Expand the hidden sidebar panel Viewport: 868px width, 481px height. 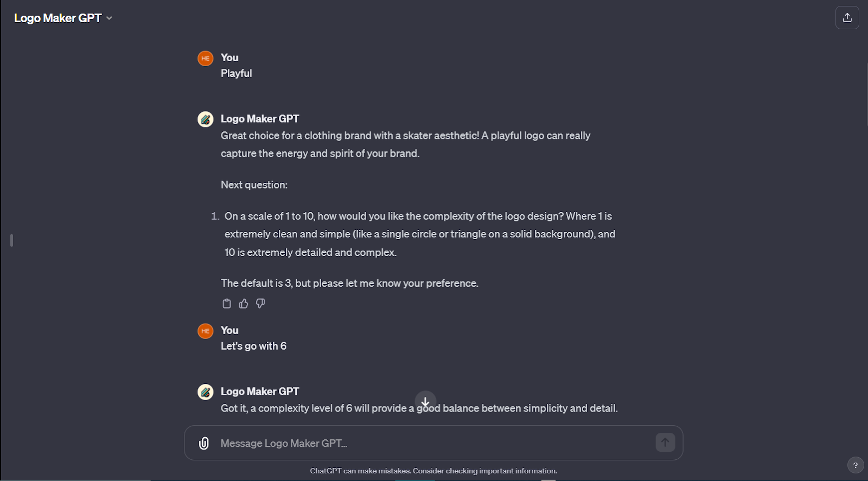10,240
